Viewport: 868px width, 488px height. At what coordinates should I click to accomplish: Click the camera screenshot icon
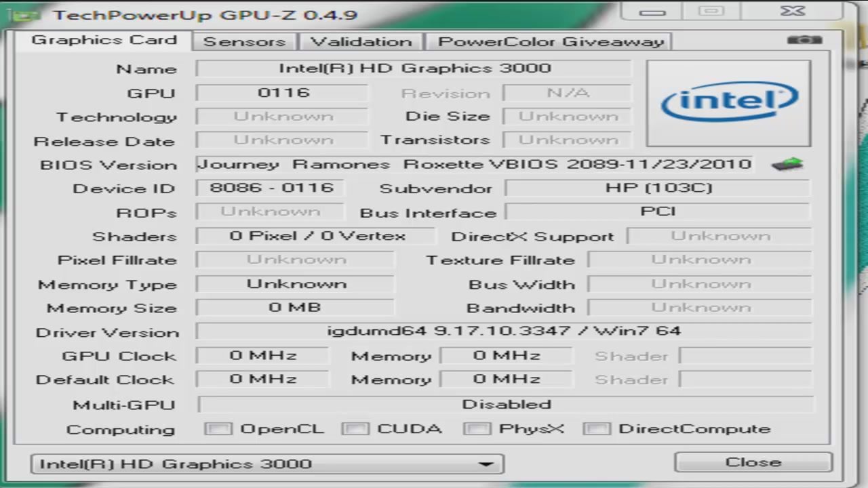click(805, 40)
